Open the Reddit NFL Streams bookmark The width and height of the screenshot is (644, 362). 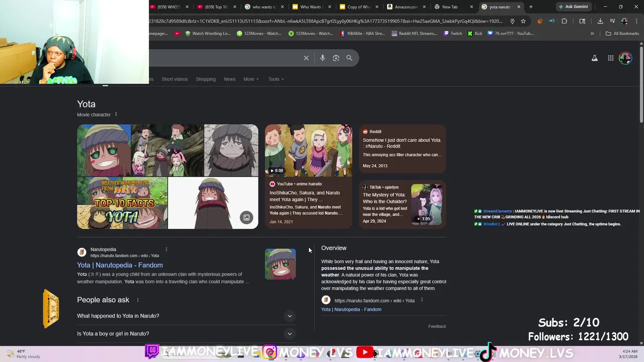[414, 34]
